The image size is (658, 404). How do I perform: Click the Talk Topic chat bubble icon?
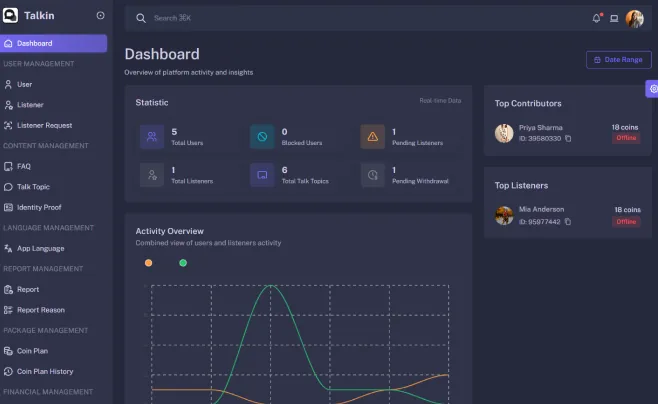pos(8,187)
